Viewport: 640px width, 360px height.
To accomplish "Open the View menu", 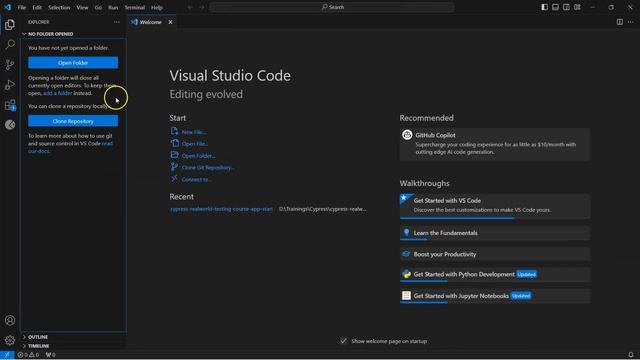I will pyautogui.click(x=82, y=7).
